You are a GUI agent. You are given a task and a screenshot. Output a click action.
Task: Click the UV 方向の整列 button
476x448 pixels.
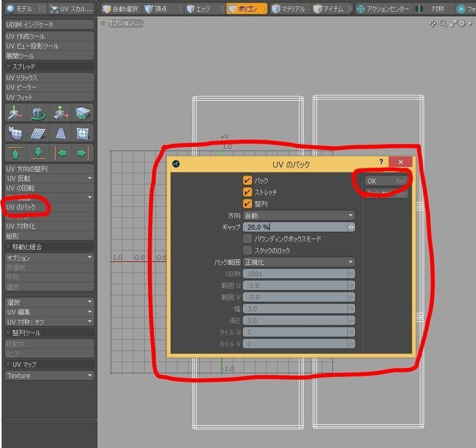pyautogui.click(x=49, y=169)
